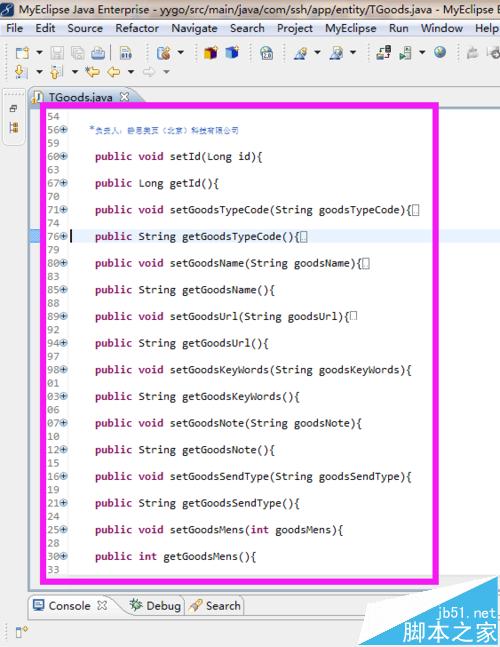Open the Navigate menu
Viewport: 500px width, 647px height.
coord(194,28)
